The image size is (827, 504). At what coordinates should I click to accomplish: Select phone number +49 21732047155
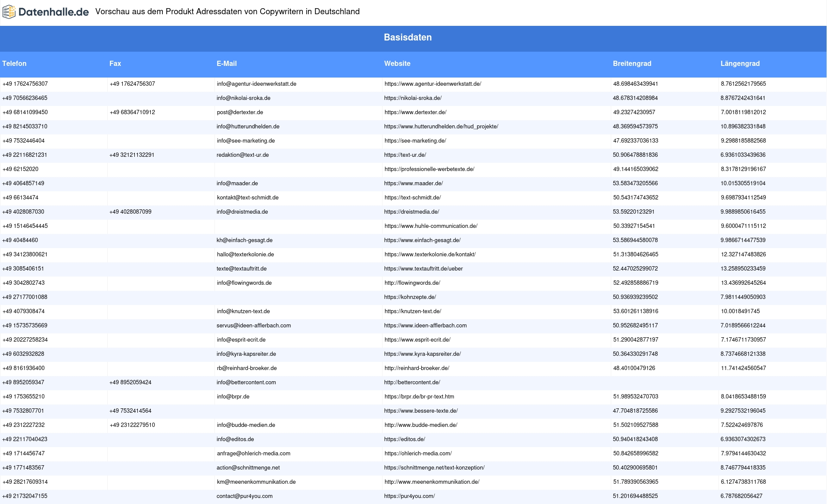[25, 496]
